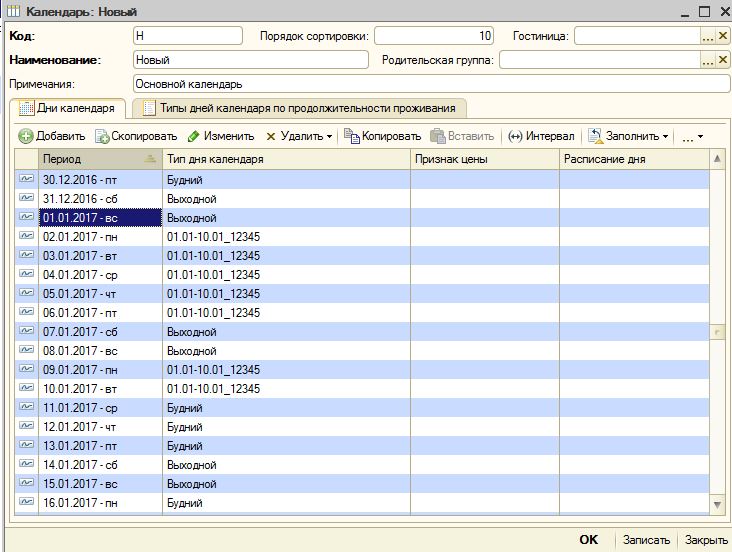
Task: Click the row icon for 13.01.2017
Action: pos(27,445)
